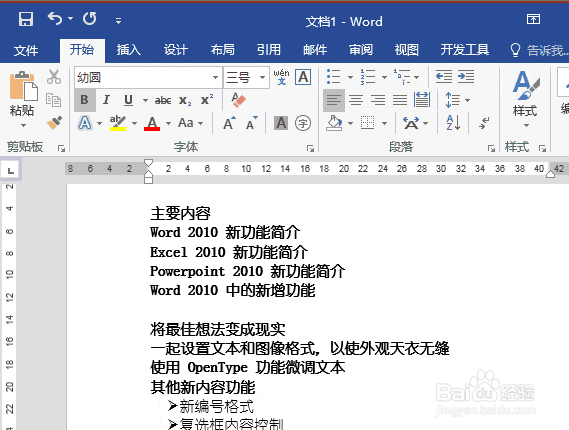The height and width of the screenshot is (430, 569).
Task: Switch to the 设计 tab
Action: (176, 50)
